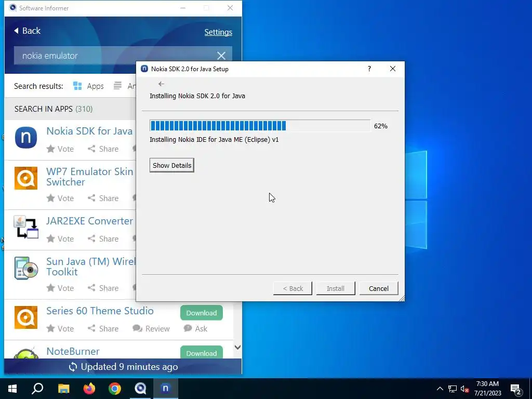Image resolution: width=532 pixels, height=399 pixels.
Task: Share WP7 Emulator Skin Switcher
Action: point(103,198)
